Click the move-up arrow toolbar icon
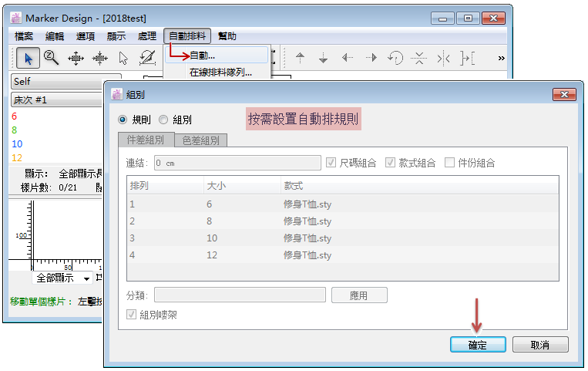Screen dimensions: 588x371 [x=301, y=57]
